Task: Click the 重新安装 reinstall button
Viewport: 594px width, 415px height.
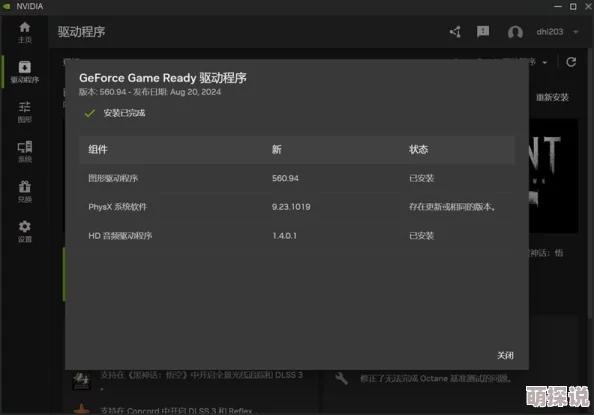Action: 552,97
